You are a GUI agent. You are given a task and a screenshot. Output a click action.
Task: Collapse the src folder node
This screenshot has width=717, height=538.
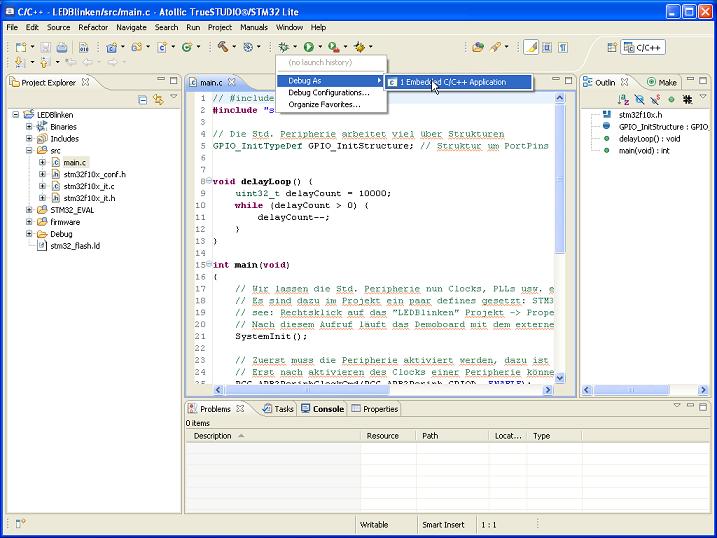(x=29, y=150)
